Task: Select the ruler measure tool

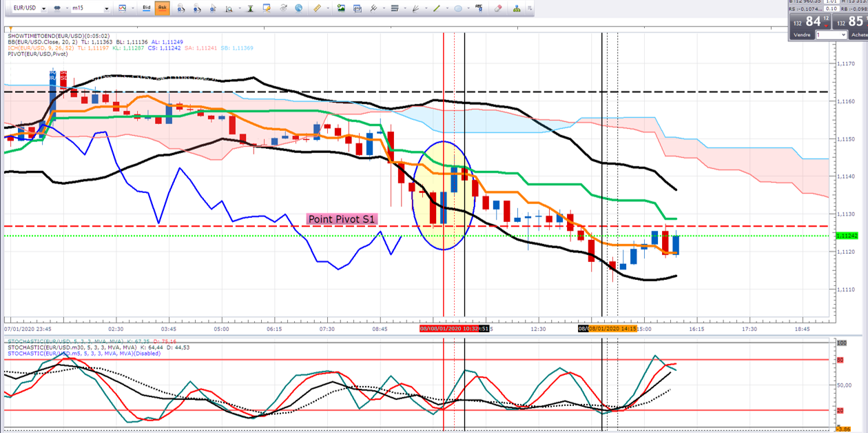Action: click(x=317, y=8)
